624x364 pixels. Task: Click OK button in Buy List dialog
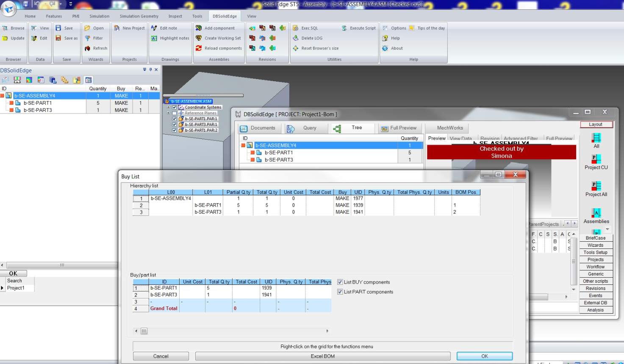485,356
